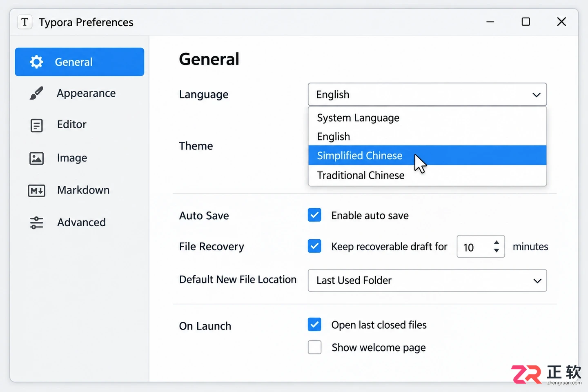588x392 pixels.
Task: Click the document icon for Editor
Action: point(36,125)
